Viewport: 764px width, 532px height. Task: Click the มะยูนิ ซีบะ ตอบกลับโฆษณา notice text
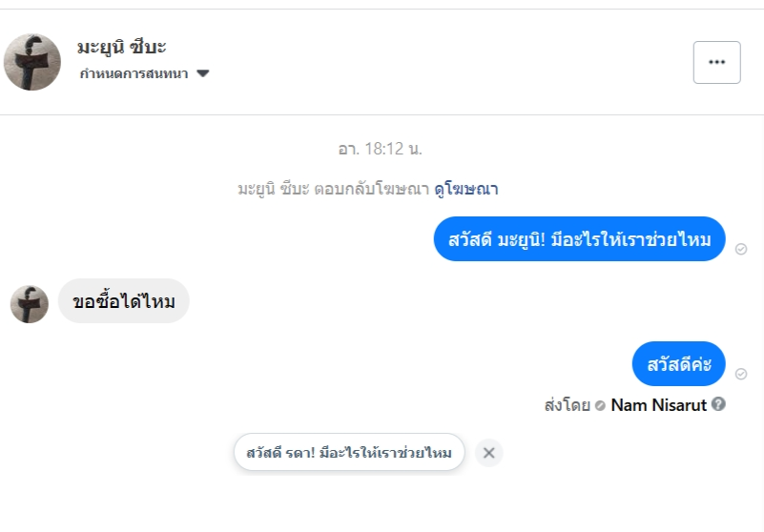point(333,189)
